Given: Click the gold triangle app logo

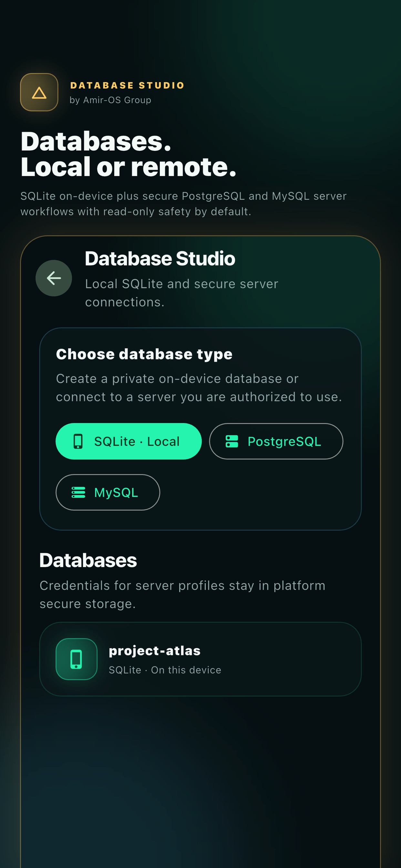Looking at the screenshot, I should click(x=39, y=92).
